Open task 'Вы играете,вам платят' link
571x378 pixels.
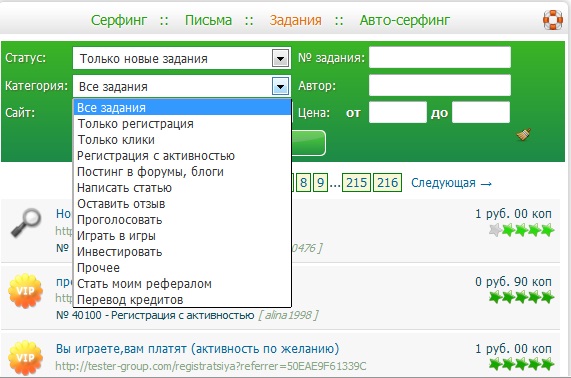[x=197, y=349]
